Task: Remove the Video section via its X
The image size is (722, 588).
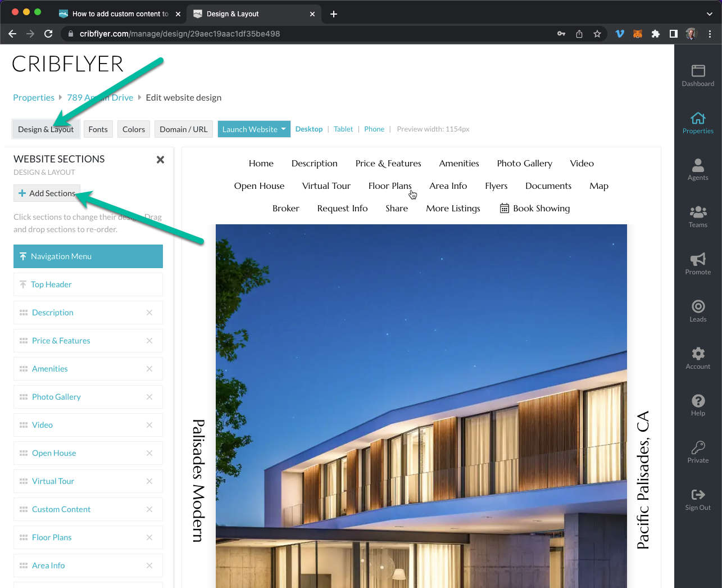Action: click(149, 425)
